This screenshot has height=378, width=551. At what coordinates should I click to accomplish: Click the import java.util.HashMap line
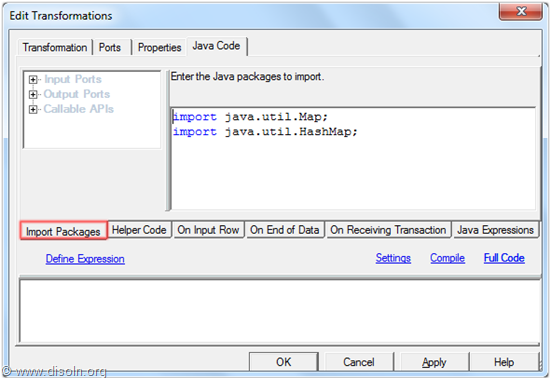(x=265, y=132)
